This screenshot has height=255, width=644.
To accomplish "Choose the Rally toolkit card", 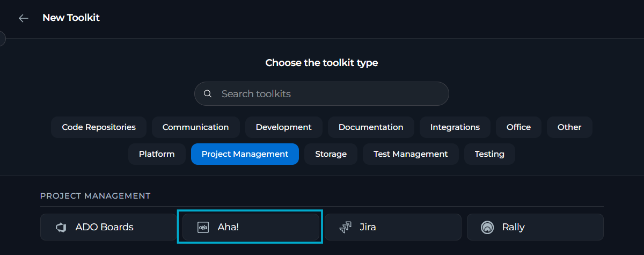I will pos(535,227).
